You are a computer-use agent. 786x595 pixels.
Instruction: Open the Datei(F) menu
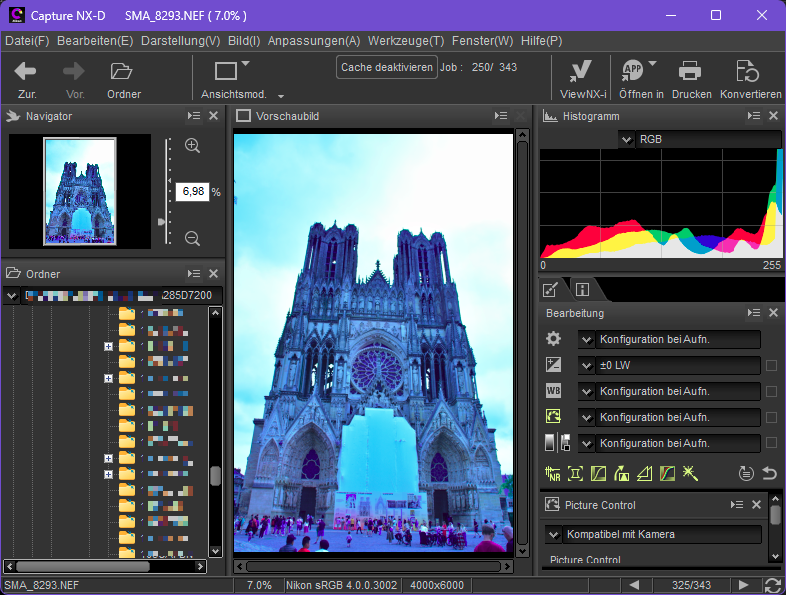(x=27, y=41)
